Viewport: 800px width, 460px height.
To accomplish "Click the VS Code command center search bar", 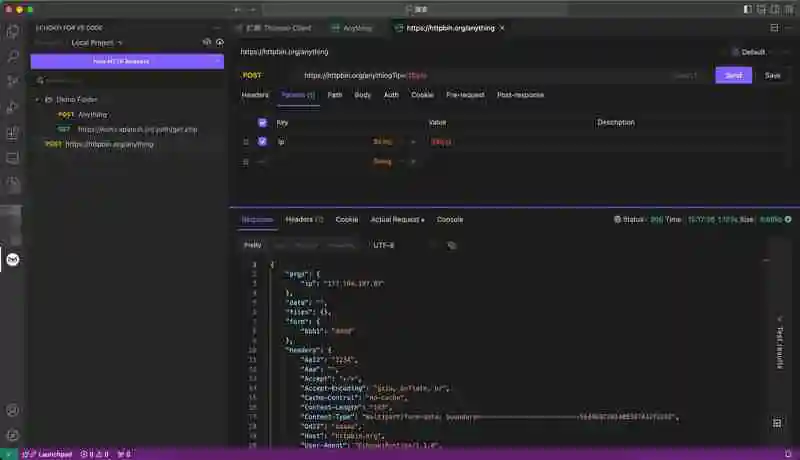I will 416,9.
